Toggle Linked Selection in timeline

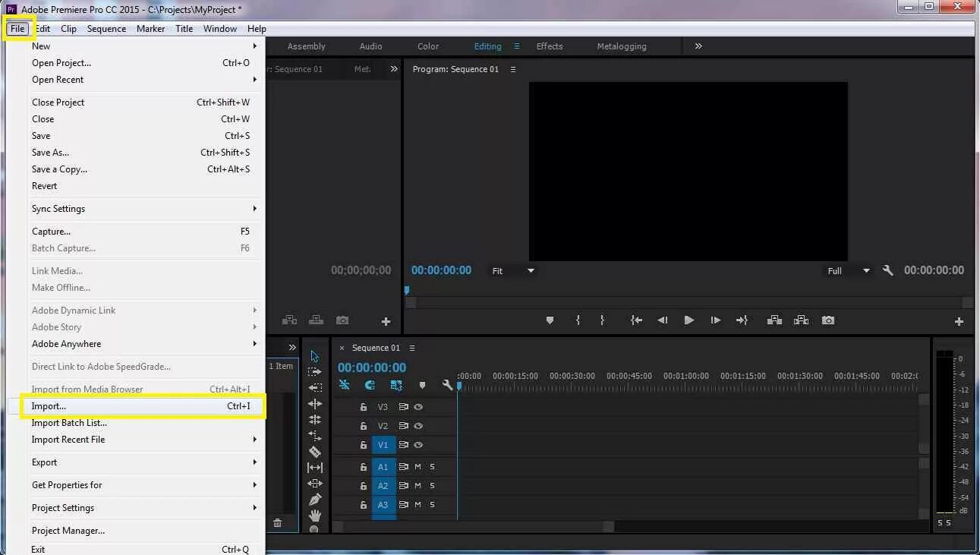tap(395, 386)
